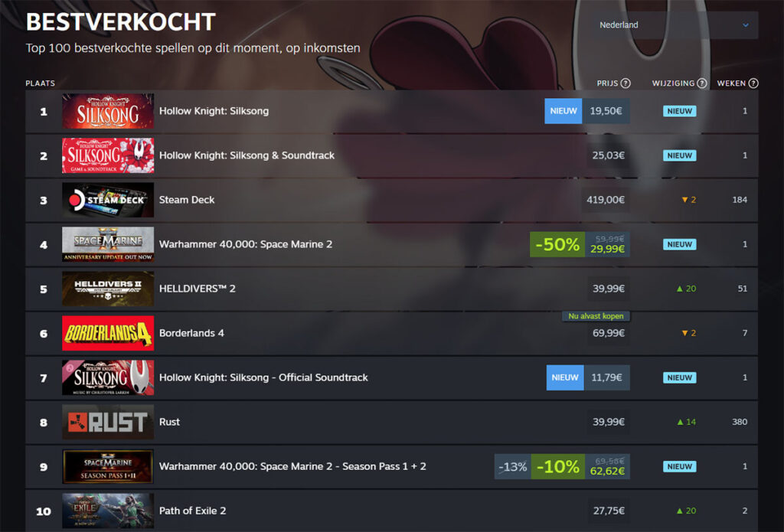This screenshot has width=784, height=532.
Task: Click the Path of Exile 2 thumbnail
Action: pyautogui.click(x=108, y=511)
